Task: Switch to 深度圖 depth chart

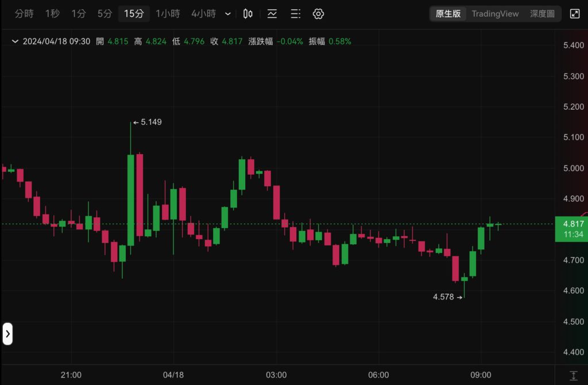Action: [x=542, y=14]
